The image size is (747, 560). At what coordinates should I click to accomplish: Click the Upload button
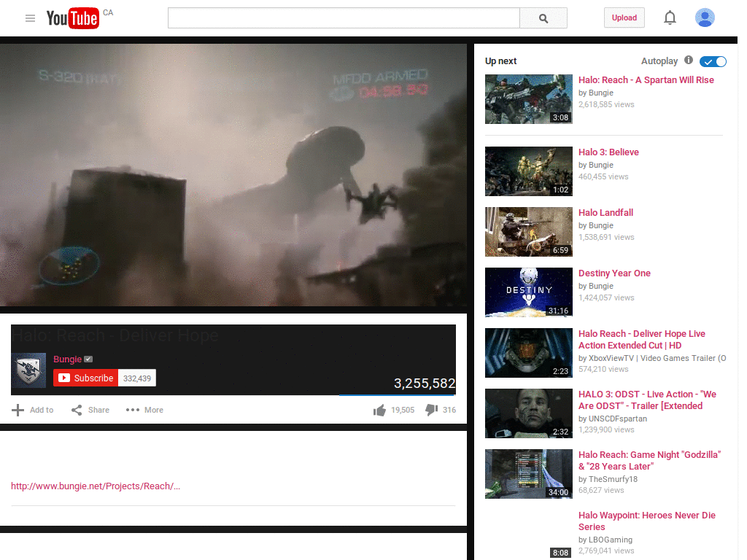(624, 17)
